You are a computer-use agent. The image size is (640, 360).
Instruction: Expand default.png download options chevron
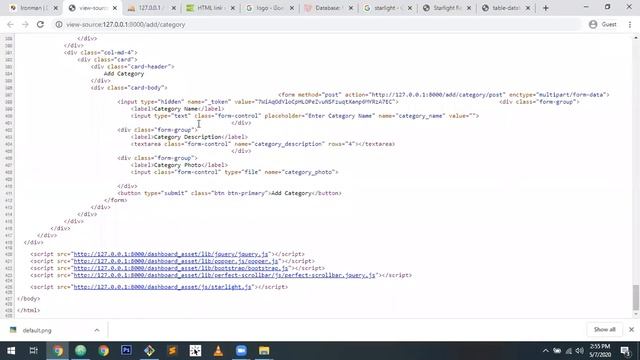[97, 330]
